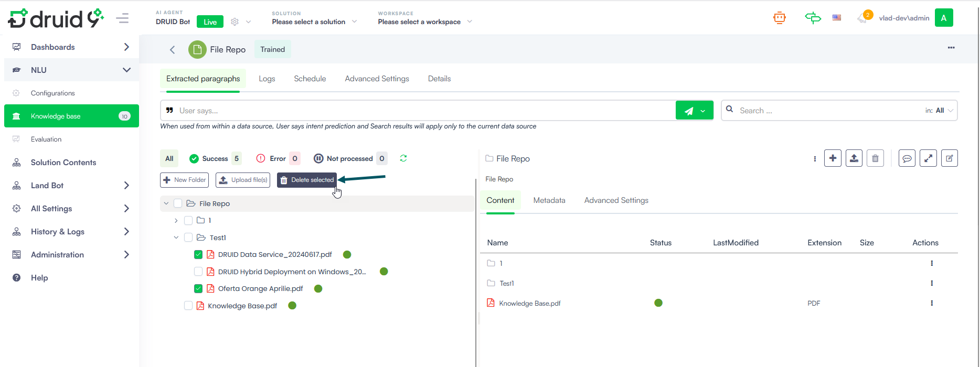Click the orange chatbot icon in header
Image resolution: width=980 pixels, height=367 pixels.
[x=779, y=18]
